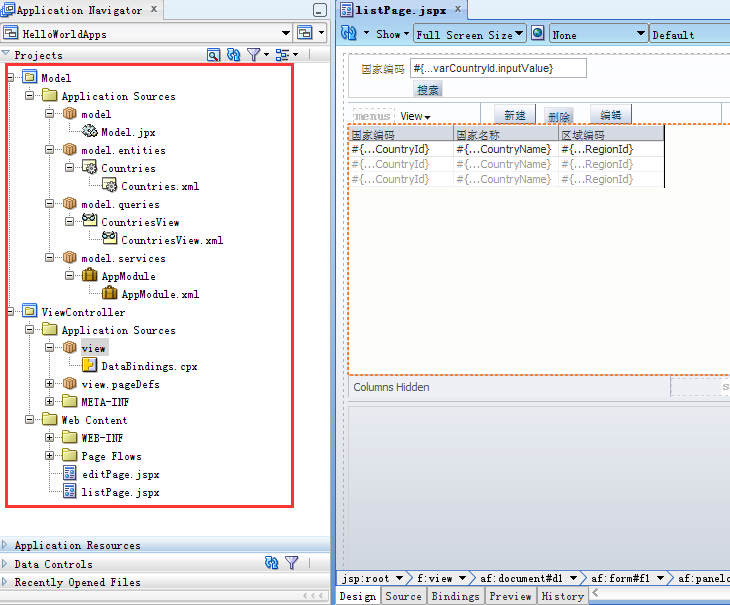
Task: Click the 区域编码 column header
Action: [611, 135]
